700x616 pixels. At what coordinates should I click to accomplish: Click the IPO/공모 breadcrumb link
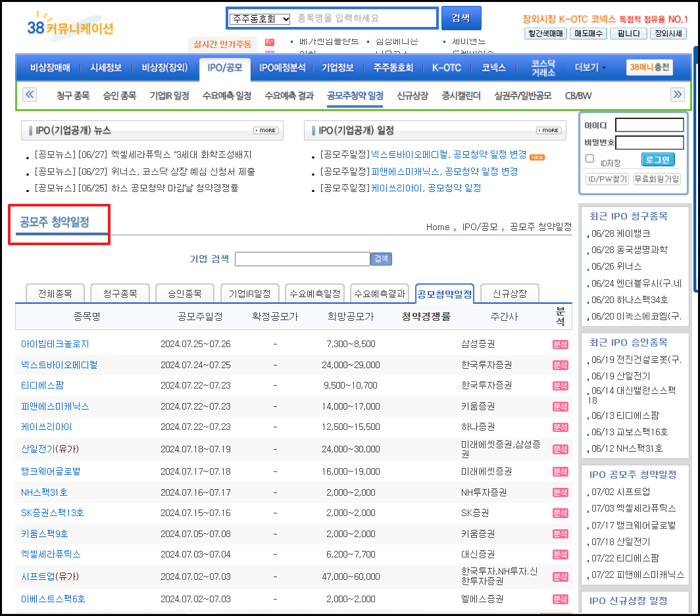coord(480,227)
